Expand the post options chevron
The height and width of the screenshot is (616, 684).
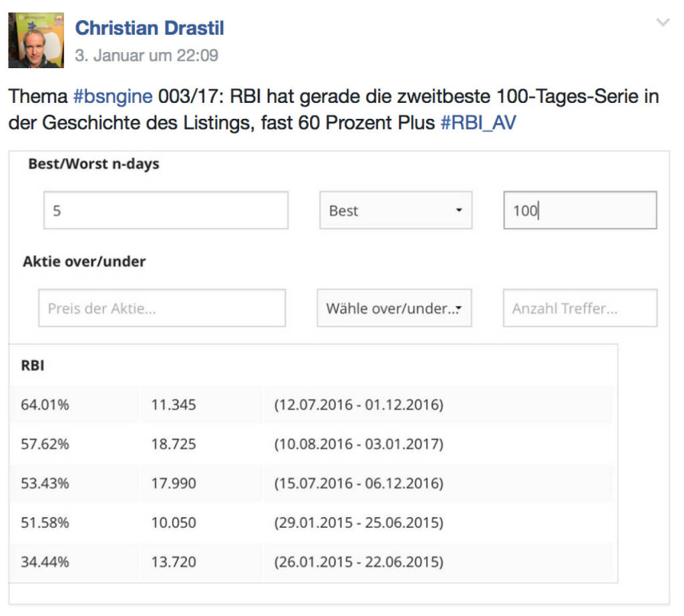(x=663, y=23)
